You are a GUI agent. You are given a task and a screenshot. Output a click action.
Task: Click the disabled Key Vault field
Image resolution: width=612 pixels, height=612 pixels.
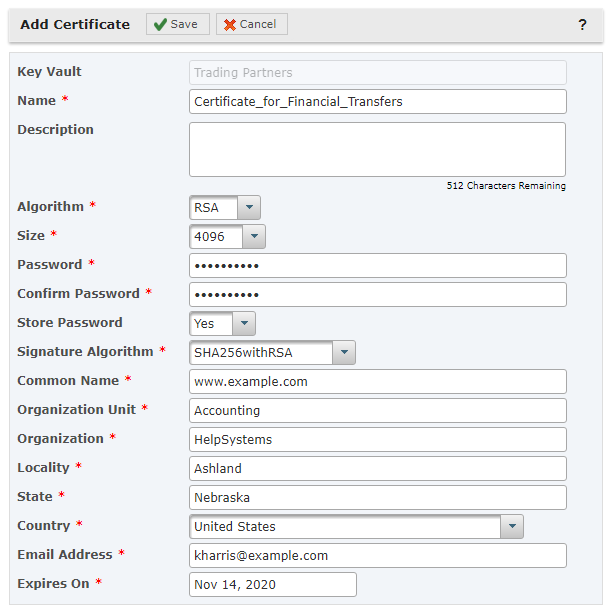tap(377, 73)
